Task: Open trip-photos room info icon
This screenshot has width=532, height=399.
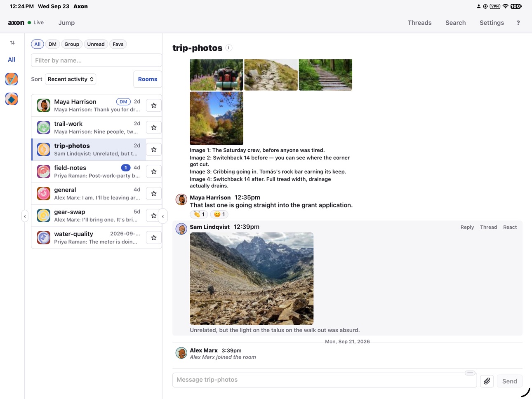Action: (x=229, y=48)
